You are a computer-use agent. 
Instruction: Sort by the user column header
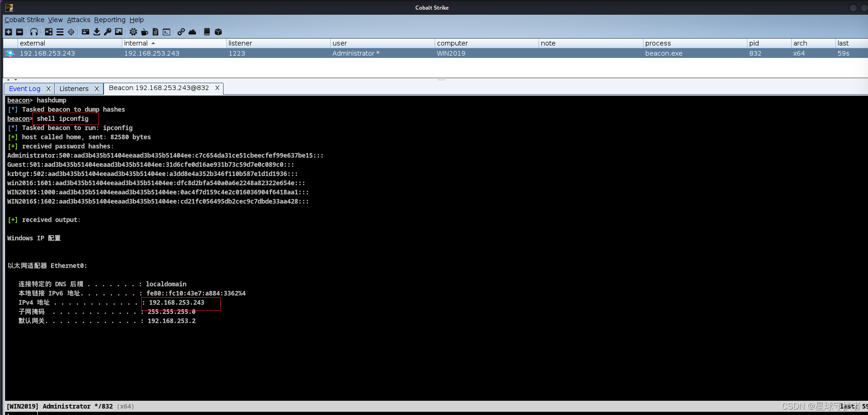383,43
